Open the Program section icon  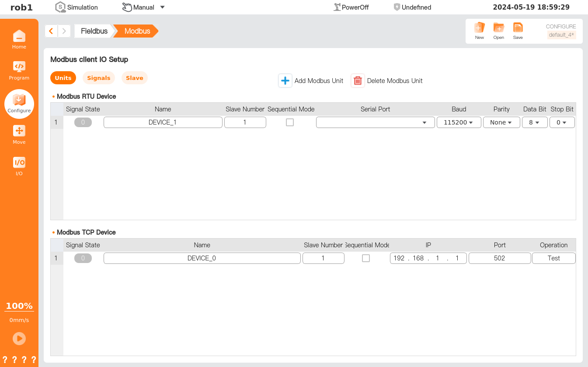pos(19,67)
